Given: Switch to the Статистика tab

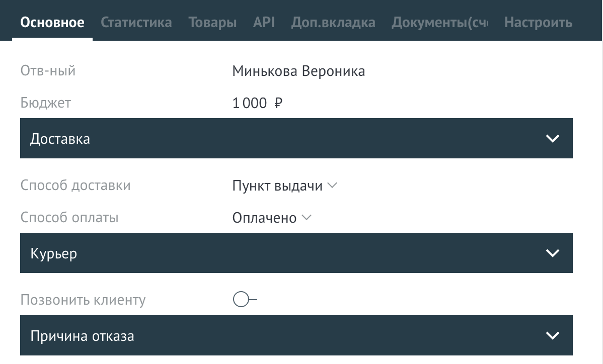Looking at the screenshot, I should click(136, 22).
